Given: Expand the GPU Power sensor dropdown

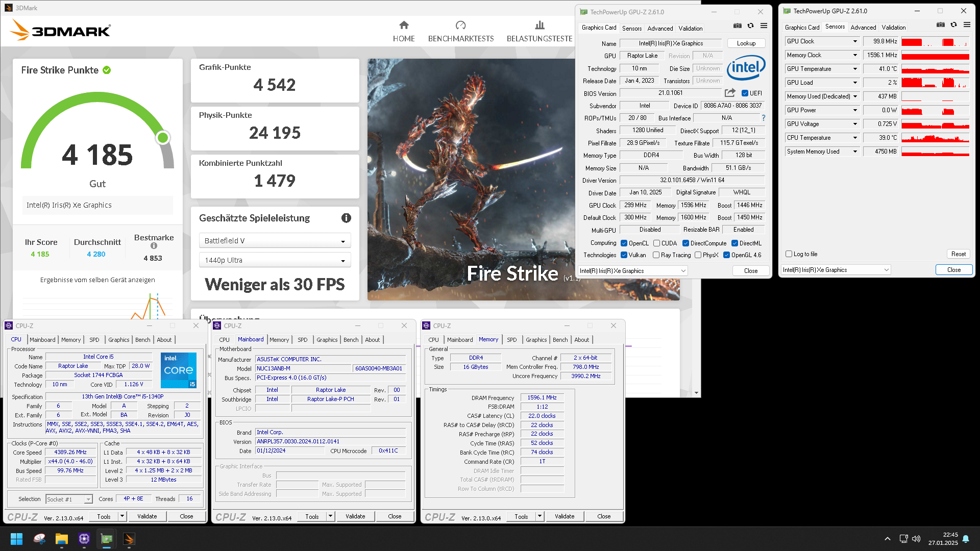Looking at the screenshot, I should coord(855,110).
